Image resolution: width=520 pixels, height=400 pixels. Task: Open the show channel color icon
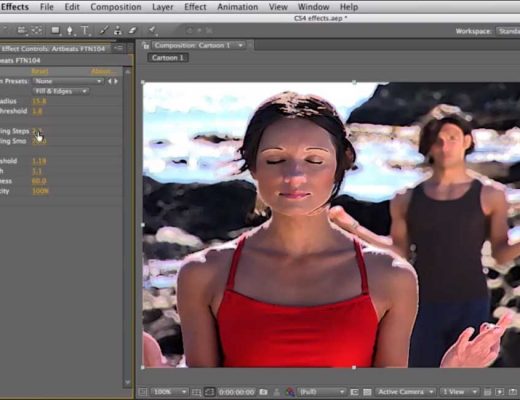(x=291, y=392)
